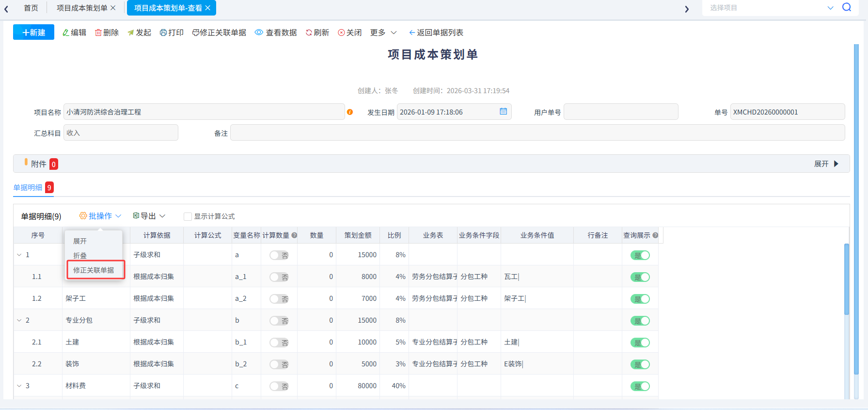868x410 pixels.
Task: Toggle 计算数量 switch for variable a_1
Action: [x=279, y=277]
